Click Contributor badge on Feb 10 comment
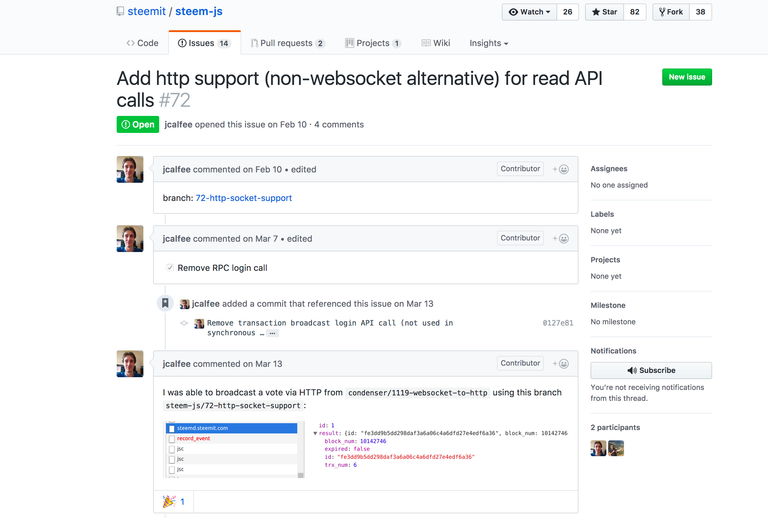Image resolution: width=768 pixels, height=518 pixels. pos(520,168)
